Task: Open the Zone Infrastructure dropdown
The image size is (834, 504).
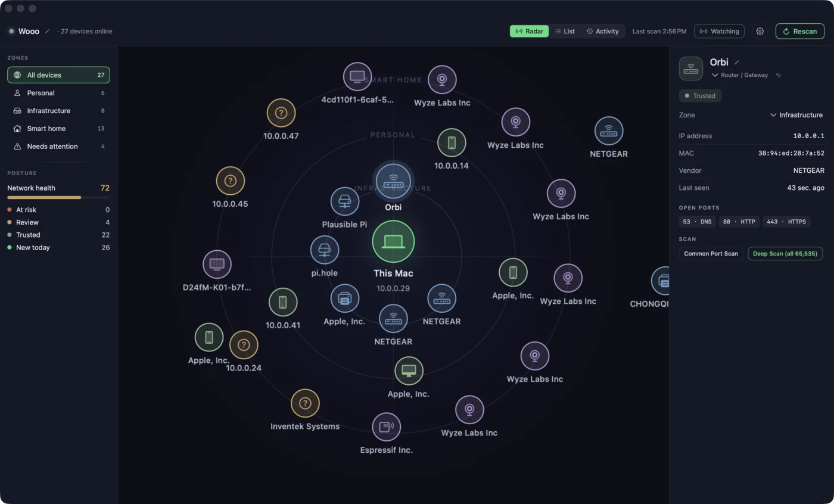Action: 796,115
